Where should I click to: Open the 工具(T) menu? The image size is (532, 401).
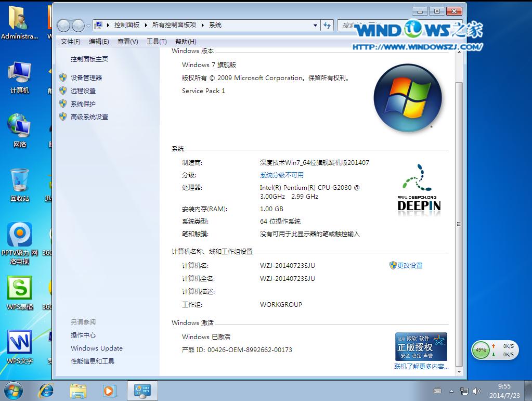click(x=156, y=41)
